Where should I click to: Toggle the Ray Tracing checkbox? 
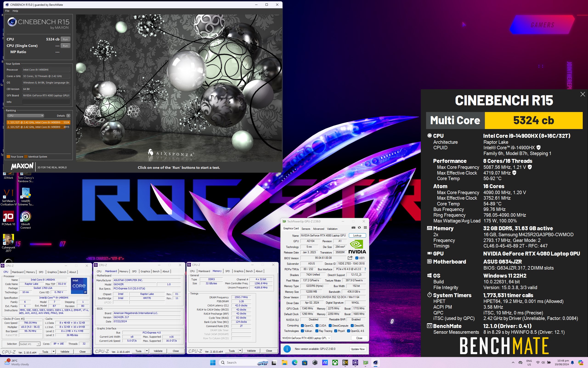point(317,331)
